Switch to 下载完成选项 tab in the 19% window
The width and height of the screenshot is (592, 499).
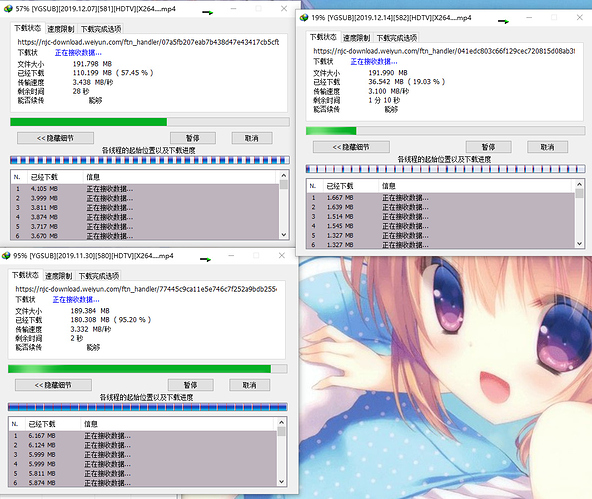point(397,38)
